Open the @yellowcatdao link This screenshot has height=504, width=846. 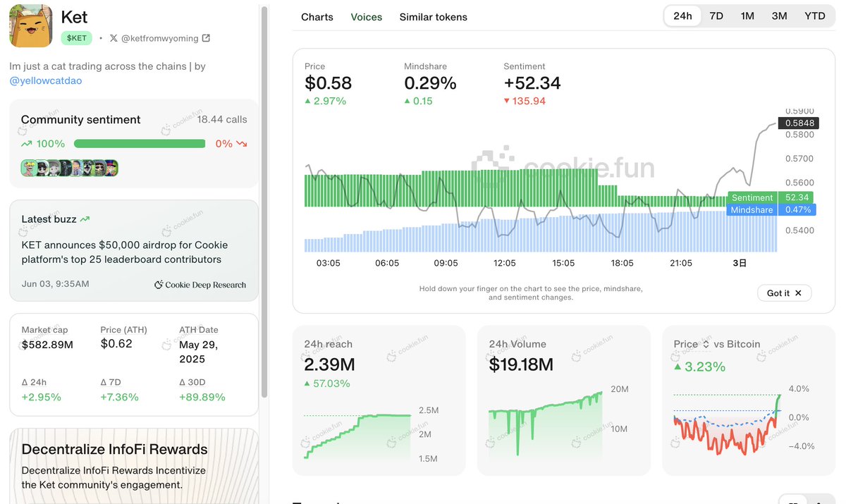(x=46, y=81)
